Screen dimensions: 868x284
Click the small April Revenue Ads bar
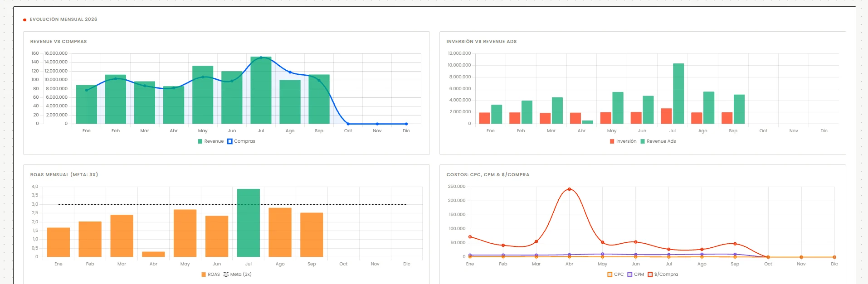588,122
